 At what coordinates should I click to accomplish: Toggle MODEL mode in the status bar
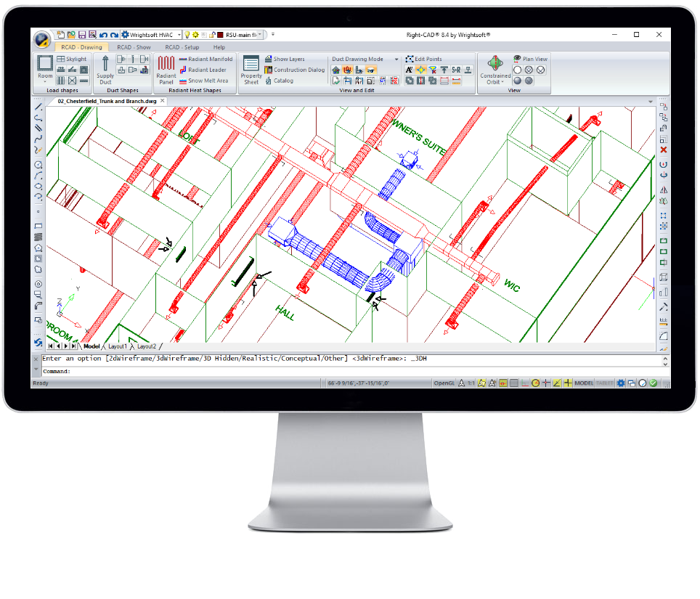tap(584, 383)
